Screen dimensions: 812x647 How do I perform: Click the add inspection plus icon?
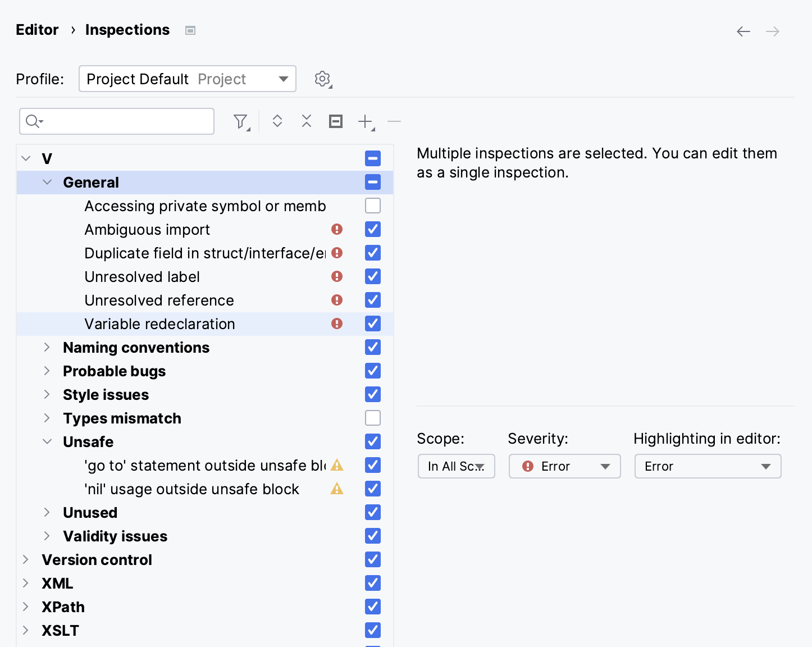click(x=364, y=121)
